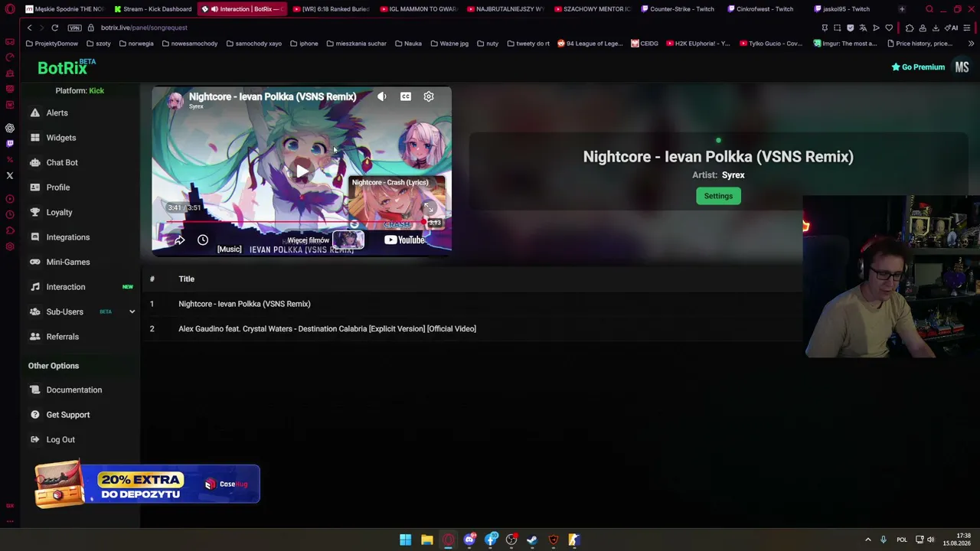
Task: Open Discord from the taskbar
Action: coord(469,540)
